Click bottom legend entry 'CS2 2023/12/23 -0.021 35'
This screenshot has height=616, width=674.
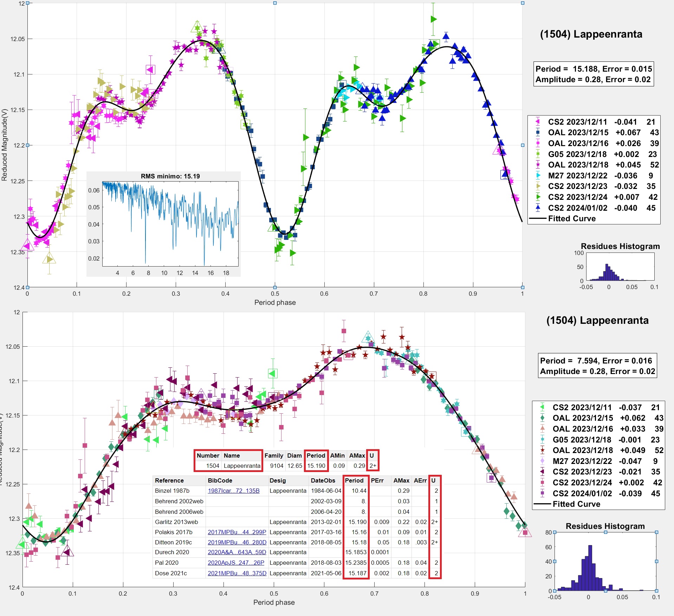pos(599,472)
